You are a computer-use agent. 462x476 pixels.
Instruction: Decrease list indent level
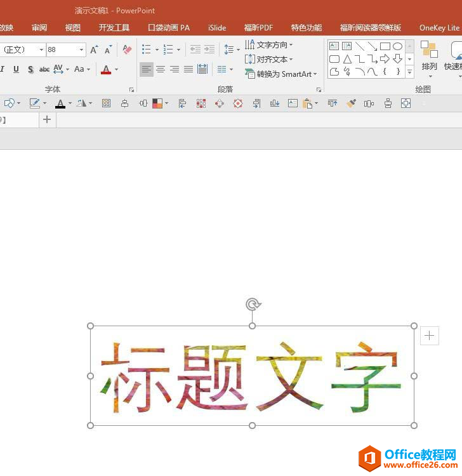[195, 49]
